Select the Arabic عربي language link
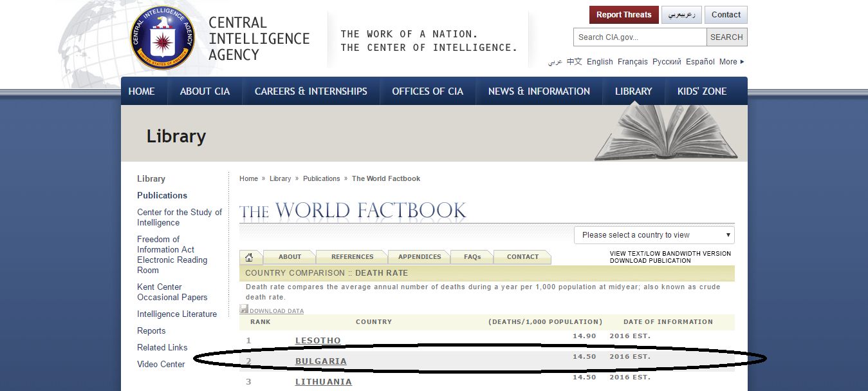The width and height of the screenshot is (868, 391). coord(555,62)
